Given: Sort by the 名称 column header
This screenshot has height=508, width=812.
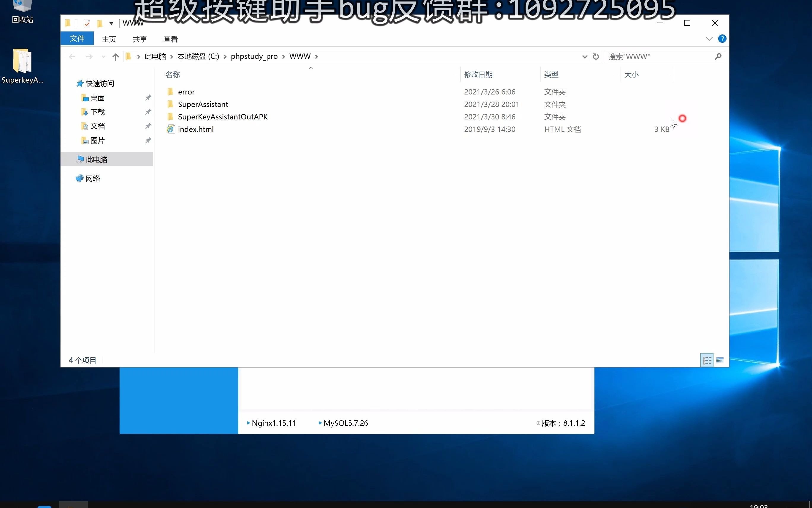Looking at the screenshot, I should click(x=173, y=75).
